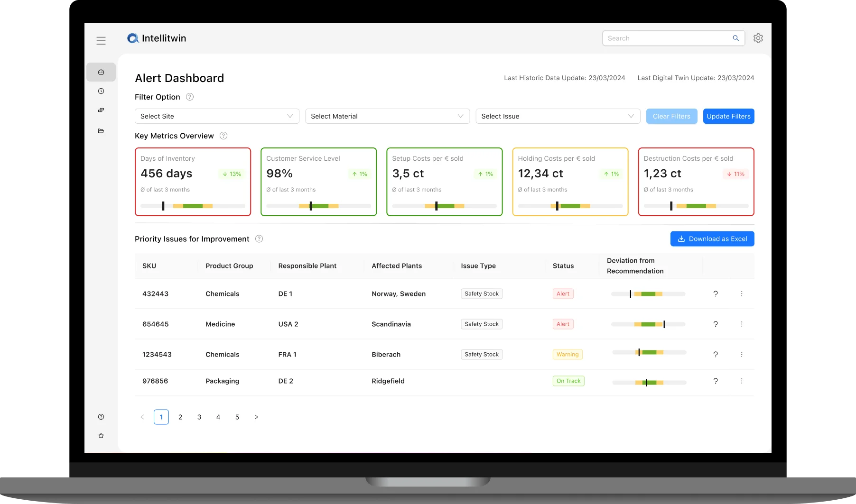Click the Clear Filters button
The image size is (856, 504).
point(671,116)
